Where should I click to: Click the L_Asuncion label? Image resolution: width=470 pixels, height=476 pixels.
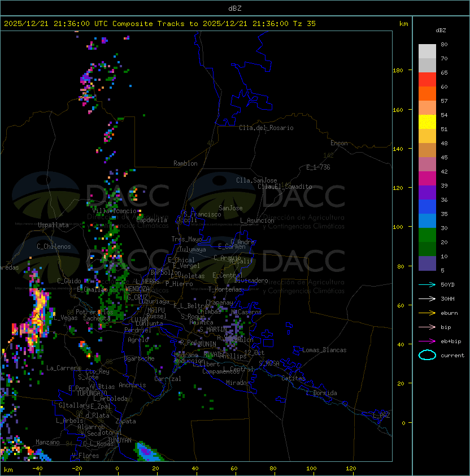[257, 220]
